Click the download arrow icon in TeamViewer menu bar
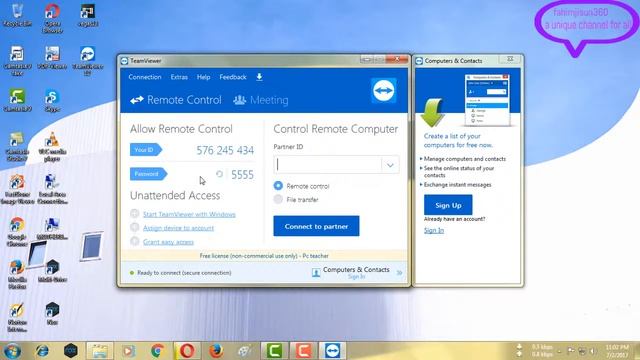 pyautogui.click(x=259, y=77)
